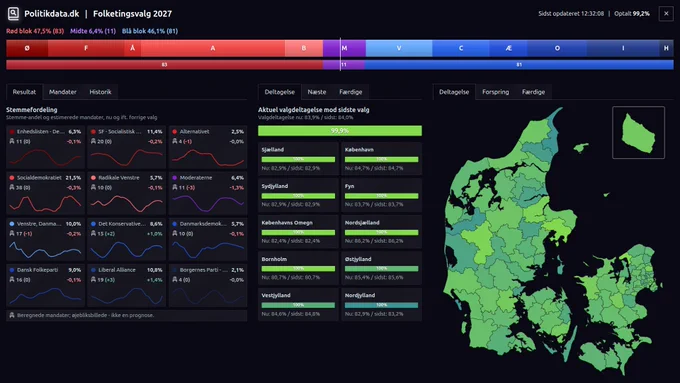
Task: Select the Vestjylland turnout card
Action: point(298,304)
